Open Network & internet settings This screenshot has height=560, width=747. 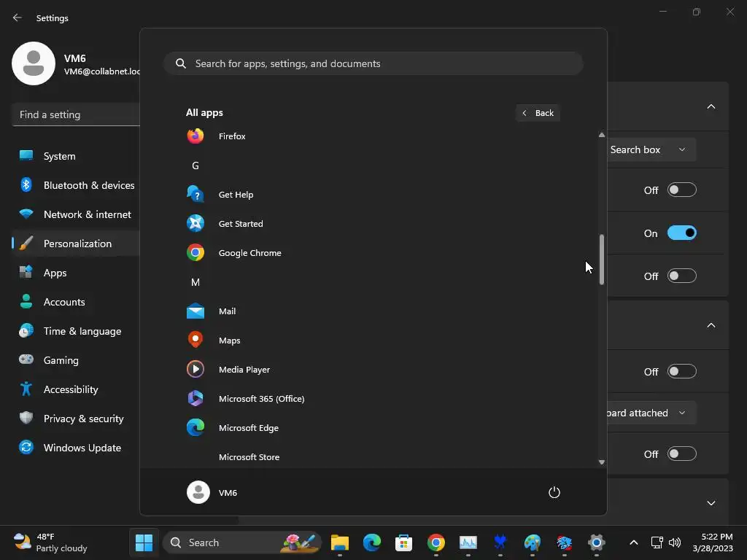pos(76,214)
